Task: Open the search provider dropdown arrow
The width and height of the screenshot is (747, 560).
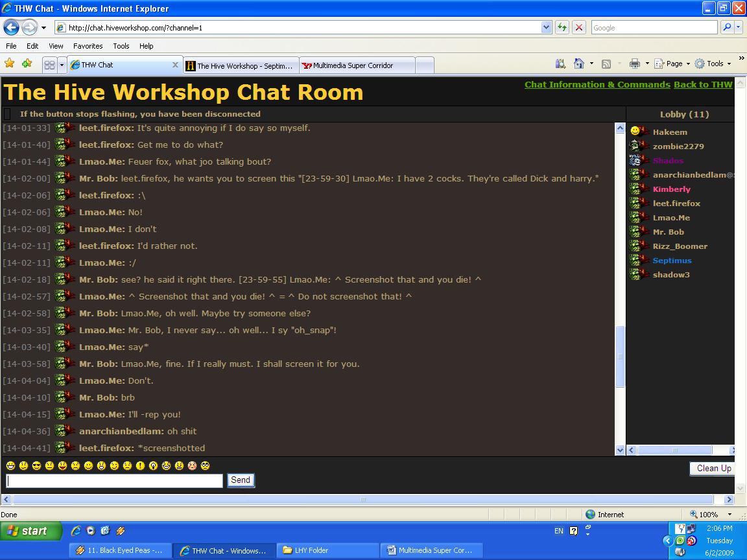Action: point(739,28)
